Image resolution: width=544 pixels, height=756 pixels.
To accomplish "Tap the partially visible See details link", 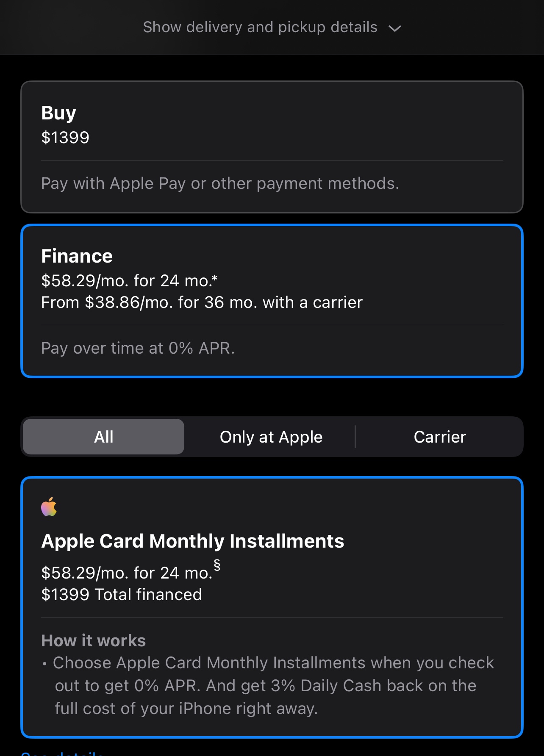I will click(63, 753).
